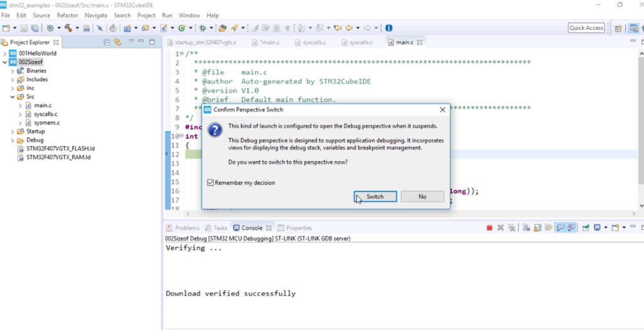Click the blue information icon in toolbar
Viewport: 644px width, 330px height.
pyautogui.click(x=389, y=28)
